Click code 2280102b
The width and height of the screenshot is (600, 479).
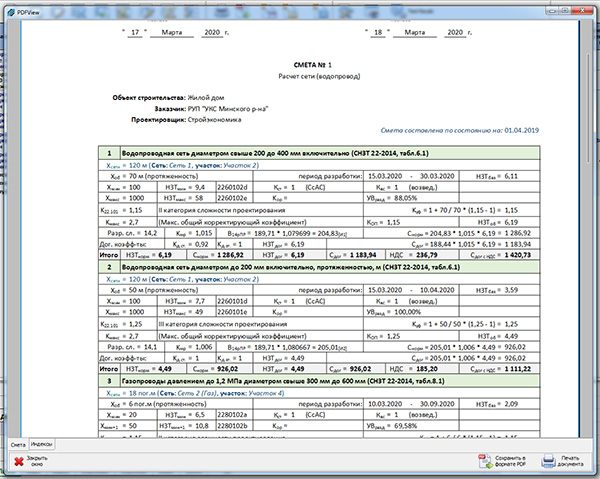233,426
